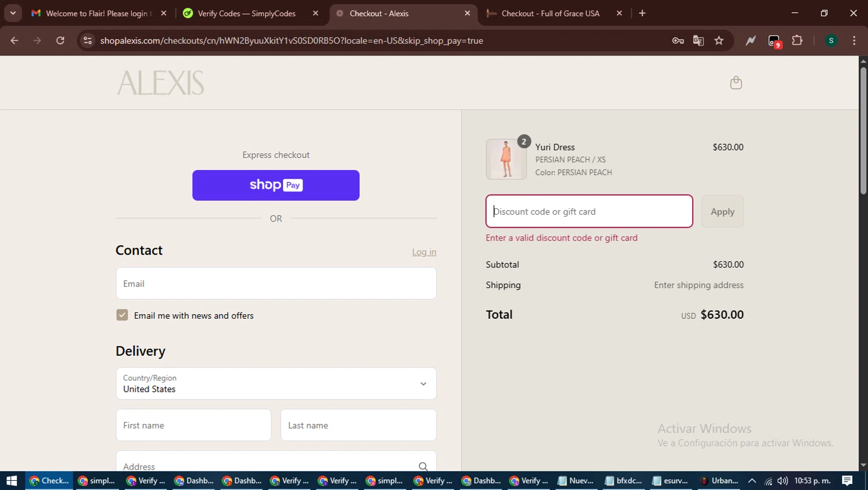Open the extension with red 9 badge
Image resolution: width=868 pixels, height=490 pixels.
coord(774,41)
